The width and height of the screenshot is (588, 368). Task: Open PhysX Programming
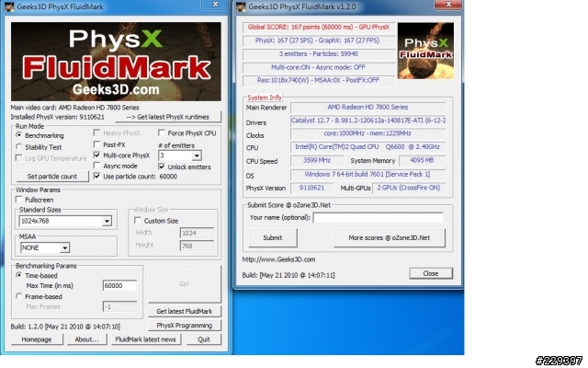click(x=184, y=326)
